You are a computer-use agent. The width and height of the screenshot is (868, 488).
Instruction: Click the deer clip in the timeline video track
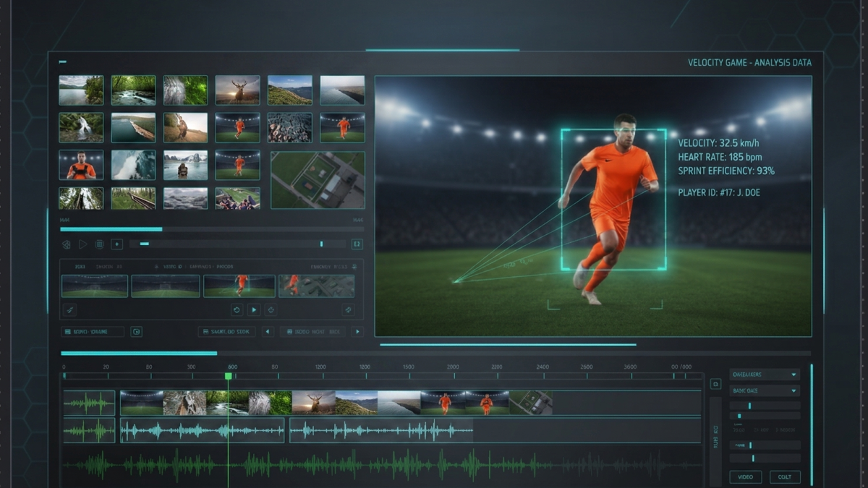pyautogui.click(x=313, y=403)
